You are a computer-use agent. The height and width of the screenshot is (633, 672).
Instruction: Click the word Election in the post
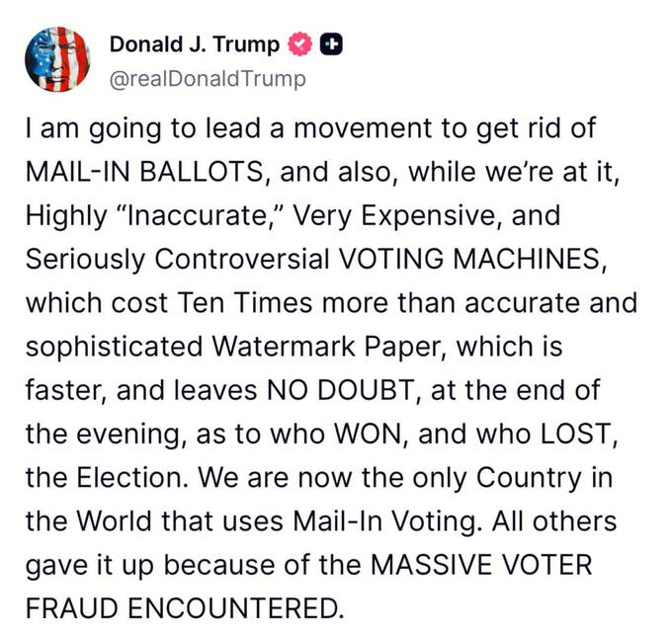(129, 478)
